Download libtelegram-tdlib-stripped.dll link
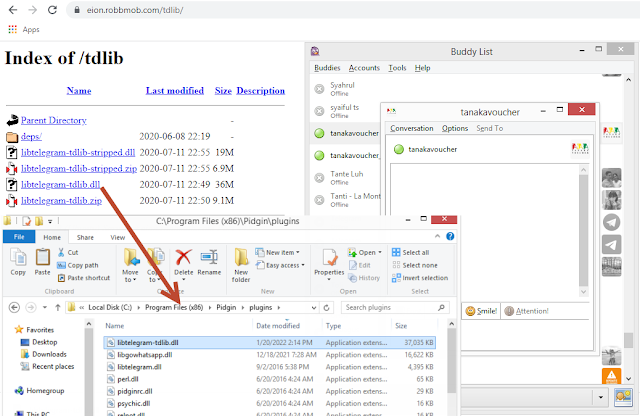Image resolution: width=640 pixels, height=416 pixels. coord(78,152)
